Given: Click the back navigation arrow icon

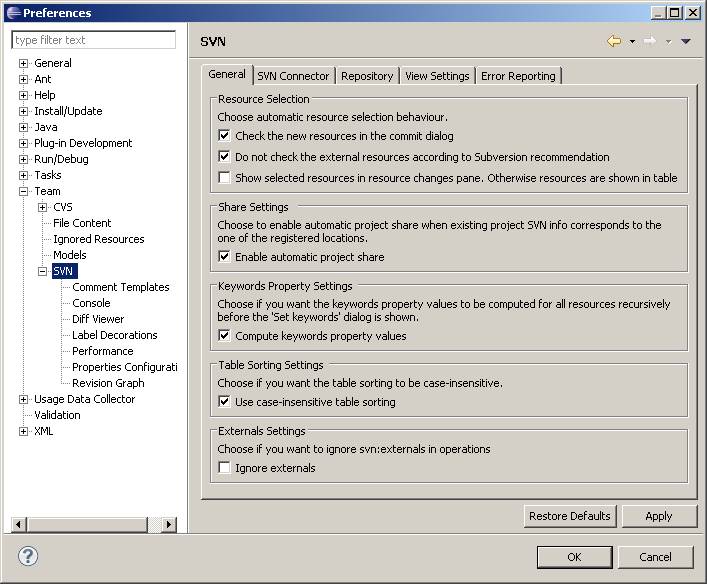Looking at the screenshot, I should click(x=614, y=41).
